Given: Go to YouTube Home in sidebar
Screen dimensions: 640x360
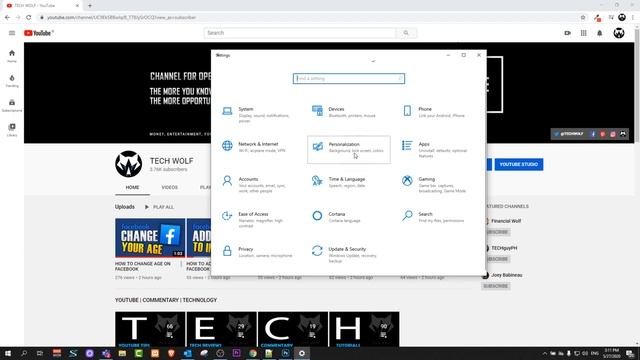Looking at the screenshot, I should point(12,56).
